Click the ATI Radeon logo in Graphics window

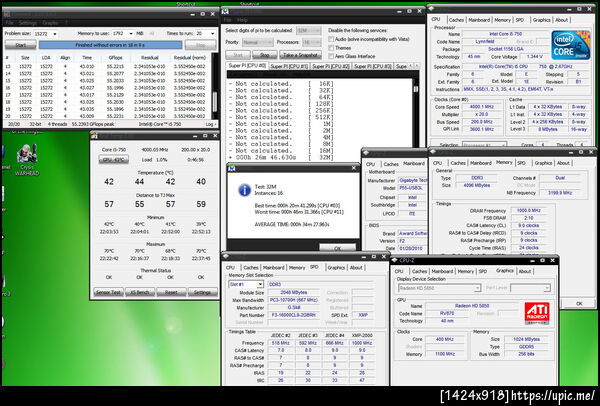pyautogui.click(x=536, y=313)
